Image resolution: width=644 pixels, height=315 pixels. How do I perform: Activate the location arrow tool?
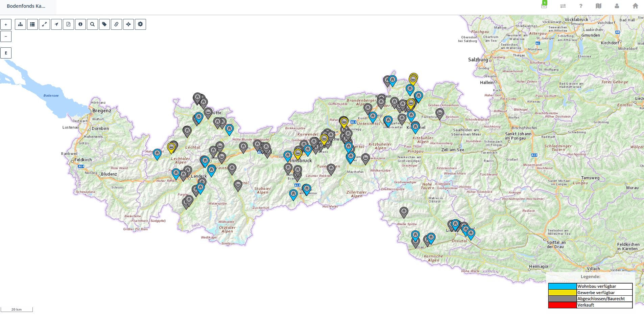pyautogui.click(x=56, y=24)
